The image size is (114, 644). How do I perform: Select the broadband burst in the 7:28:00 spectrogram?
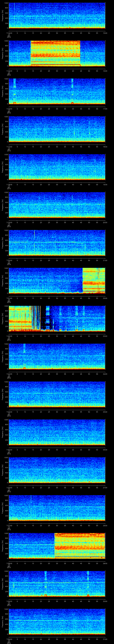80,546
